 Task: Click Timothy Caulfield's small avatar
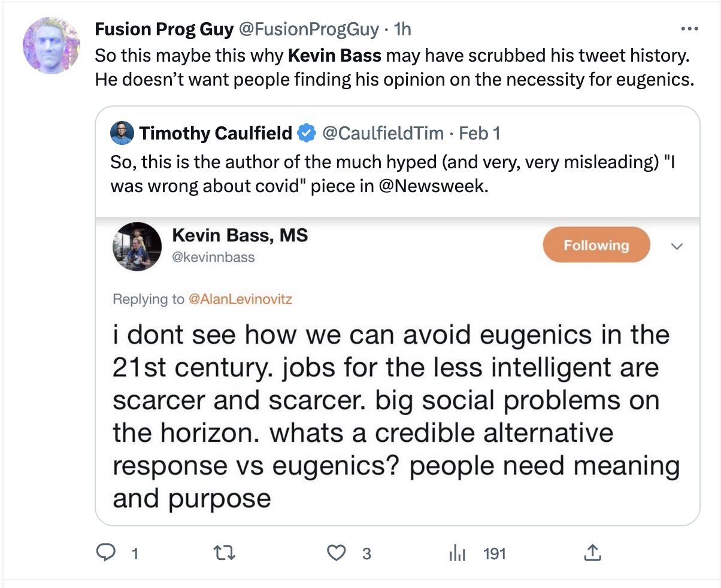point(122,133)
